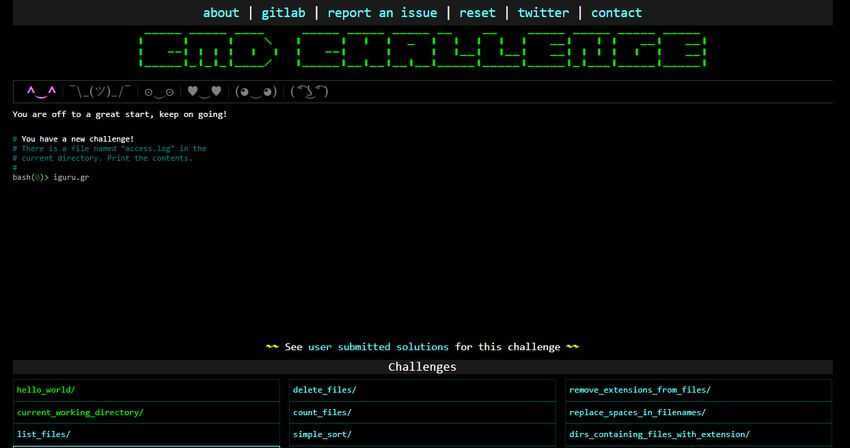Click the 'You have a new challenge!' text
This screenshot has height=448, width=850.
coord(78,139)
